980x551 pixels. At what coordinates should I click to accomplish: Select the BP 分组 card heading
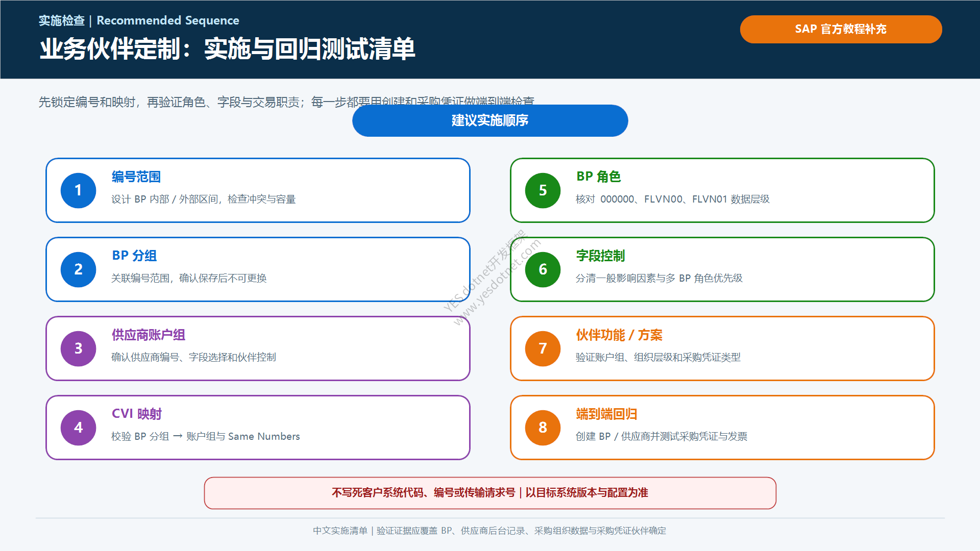[x=134, y=256]
